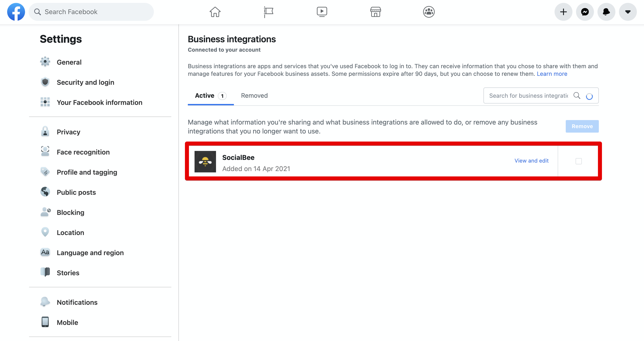
Task: Open the Pages flag icon
Action: 268,12
